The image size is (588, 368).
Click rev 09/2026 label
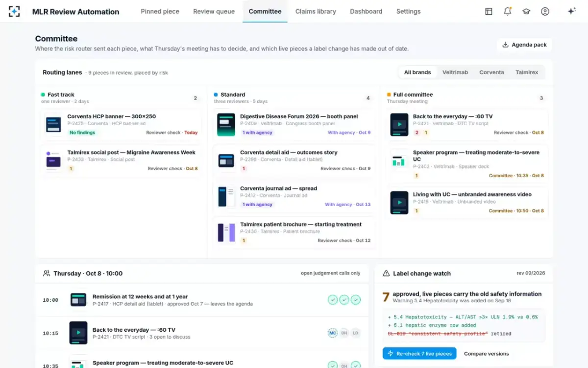531,273
